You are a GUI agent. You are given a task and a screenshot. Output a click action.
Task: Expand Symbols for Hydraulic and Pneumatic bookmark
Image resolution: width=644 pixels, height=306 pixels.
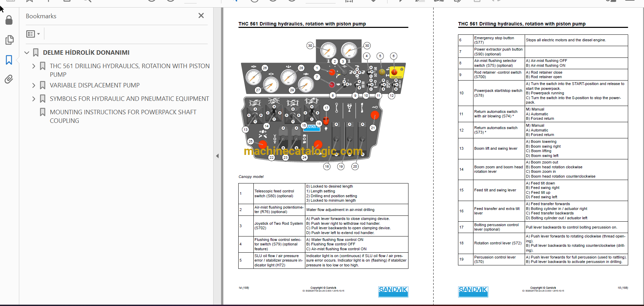[34, 99]
